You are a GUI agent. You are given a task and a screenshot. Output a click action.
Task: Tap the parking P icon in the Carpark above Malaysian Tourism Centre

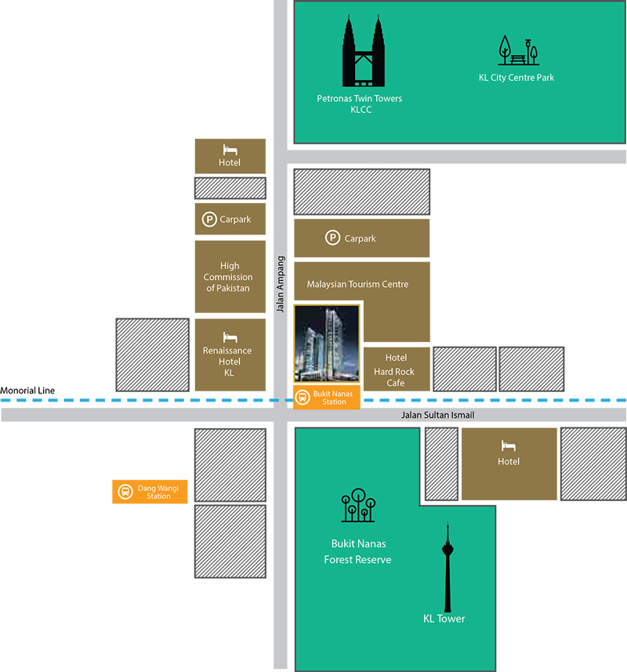tap(333, 238)
